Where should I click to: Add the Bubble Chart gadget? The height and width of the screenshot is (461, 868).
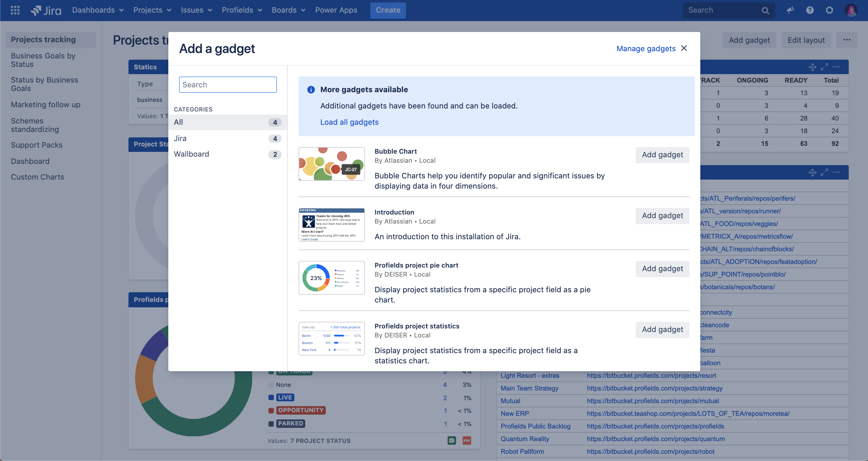click(661, 155)
